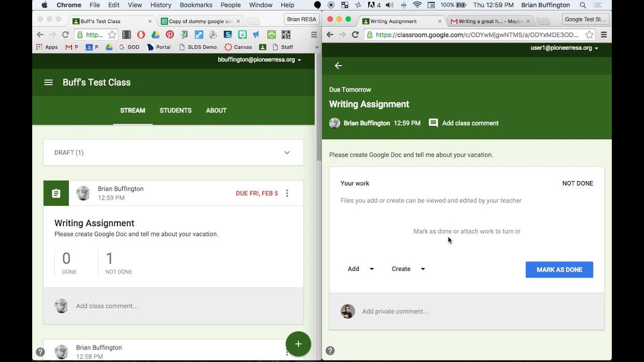Click the green printer extension icon

[271, 35]
